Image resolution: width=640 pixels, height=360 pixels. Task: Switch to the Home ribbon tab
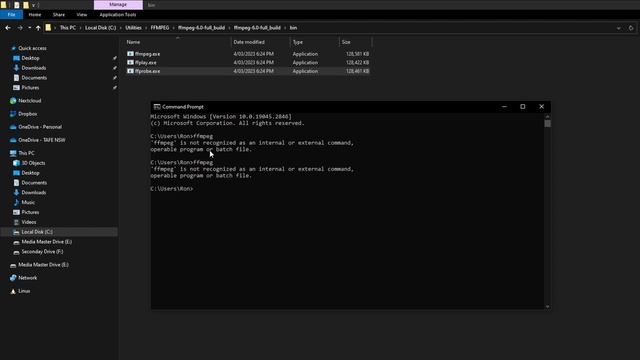click(x=35, y=15)
